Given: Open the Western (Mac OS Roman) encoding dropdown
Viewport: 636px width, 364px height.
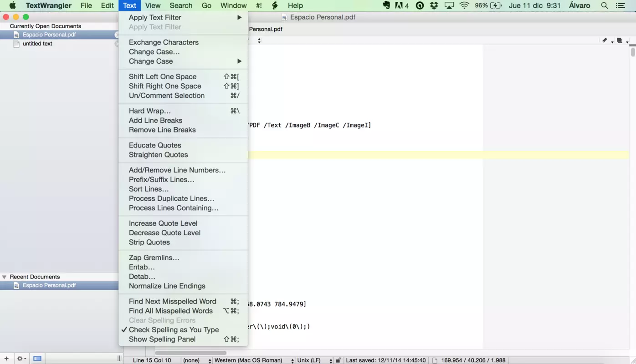Looking at the screenshot, I should (x=254, y=360).
